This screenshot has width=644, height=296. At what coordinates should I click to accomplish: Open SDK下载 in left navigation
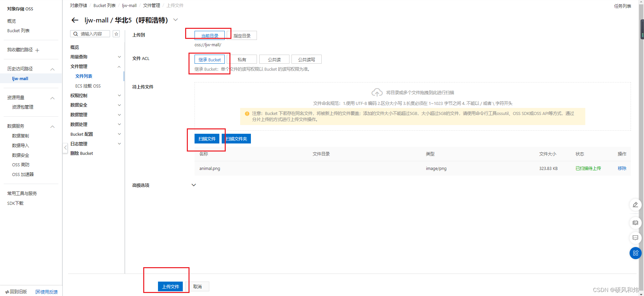click(x=15, y=203)
